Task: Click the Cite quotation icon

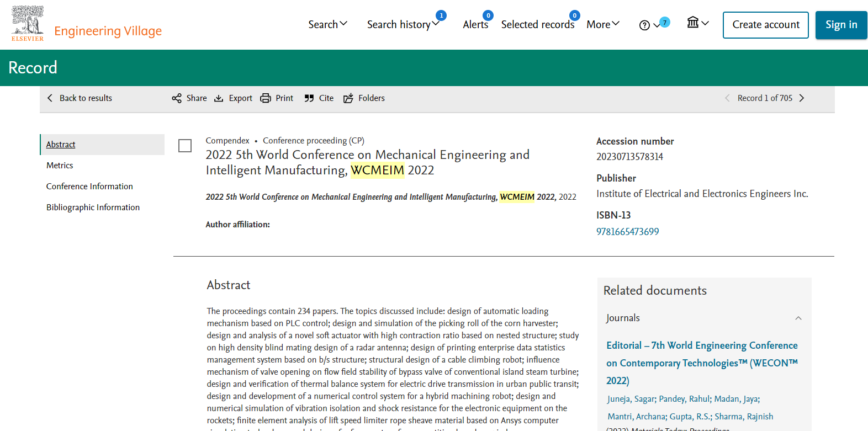Action: [309, 98]
